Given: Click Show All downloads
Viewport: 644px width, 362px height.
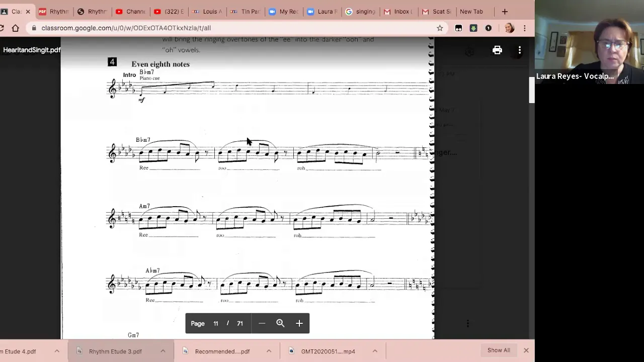Looking at the screenshot, I should tap(499, 350).
